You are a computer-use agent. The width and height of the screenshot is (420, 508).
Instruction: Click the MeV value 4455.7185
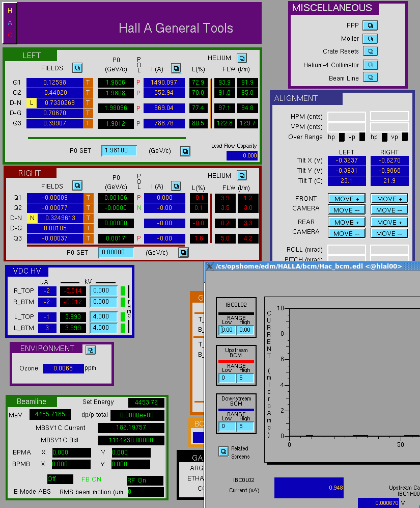pyautogui.click(x=50, y=414)
